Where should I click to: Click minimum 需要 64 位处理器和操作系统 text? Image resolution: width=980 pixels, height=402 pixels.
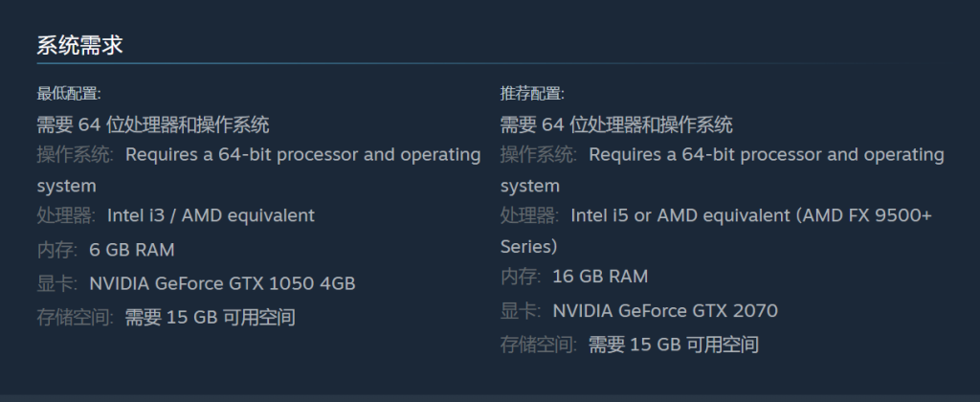click(153, 124)
